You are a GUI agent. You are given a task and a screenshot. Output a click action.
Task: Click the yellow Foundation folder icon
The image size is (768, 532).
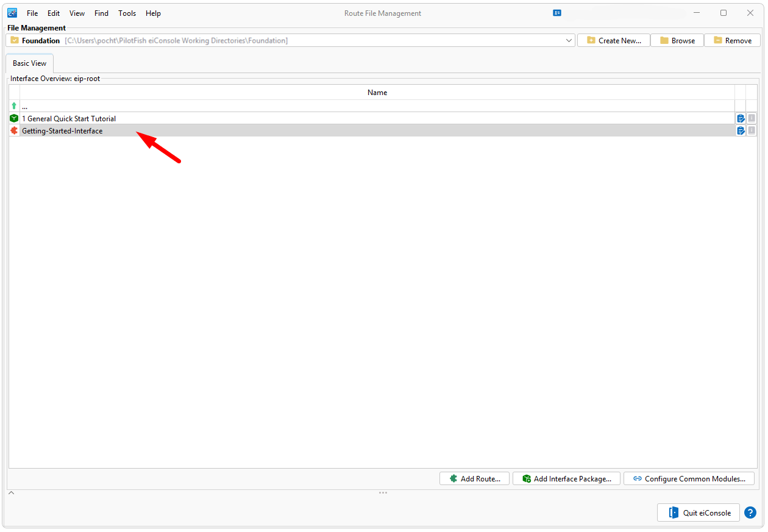pyautogui.click(x=15, y=40)
